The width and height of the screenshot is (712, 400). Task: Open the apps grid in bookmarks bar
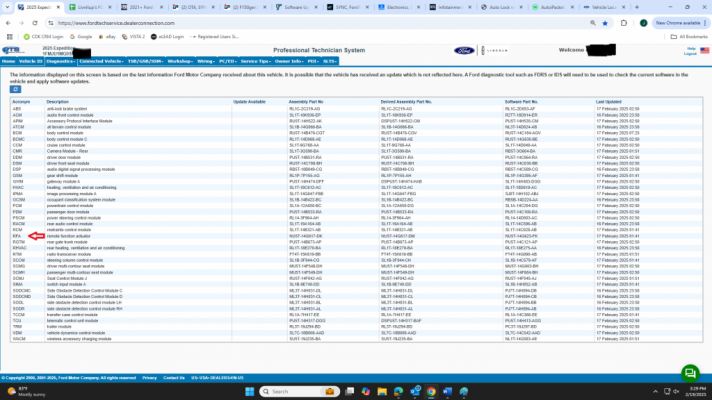tap(10, 37)
